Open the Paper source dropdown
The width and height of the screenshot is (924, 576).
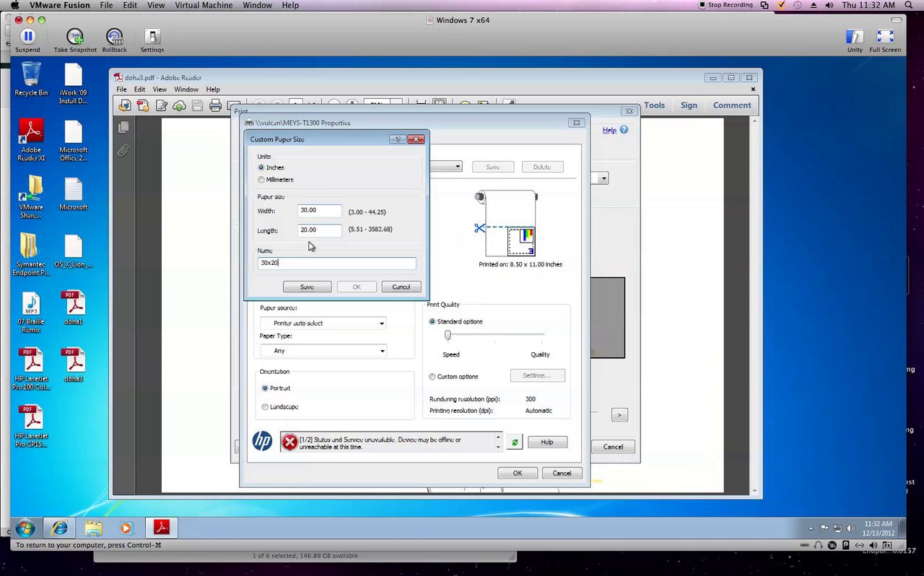pyautogui.click(x=323, y=323)
